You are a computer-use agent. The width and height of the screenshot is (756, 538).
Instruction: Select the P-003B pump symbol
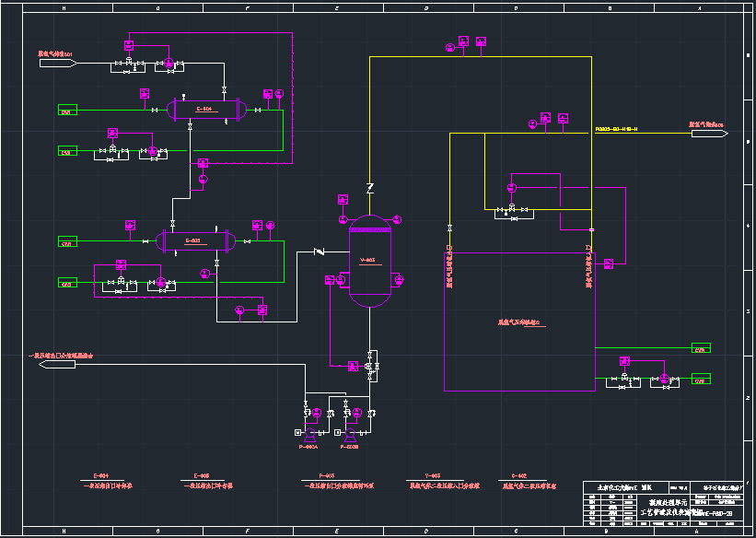350,434
